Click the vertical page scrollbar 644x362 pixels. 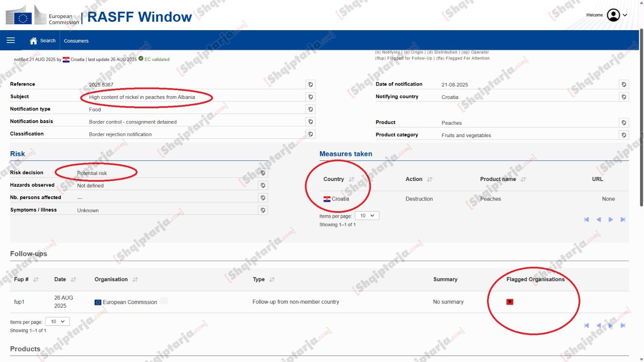tap(641, 121)
